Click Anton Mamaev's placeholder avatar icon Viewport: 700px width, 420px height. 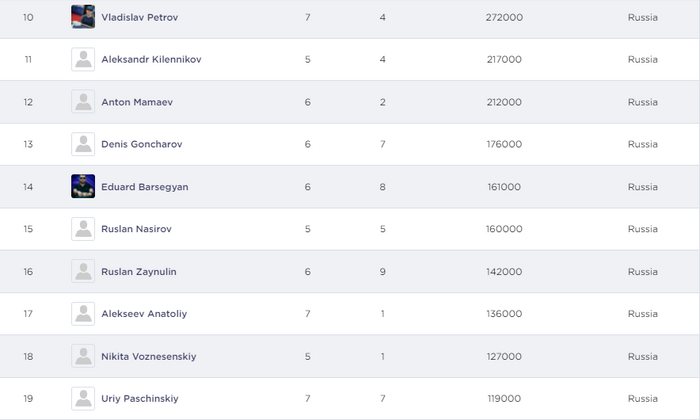83,102
